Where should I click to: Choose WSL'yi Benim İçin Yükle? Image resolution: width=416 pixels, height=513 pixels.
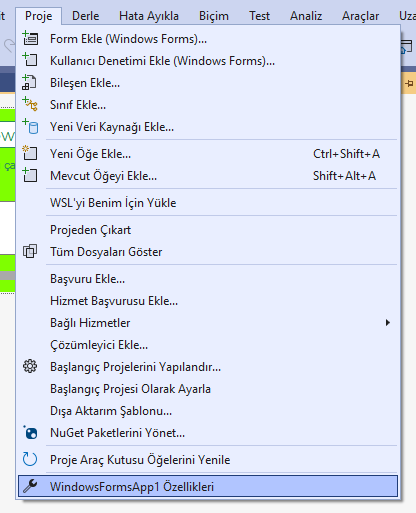208,203
